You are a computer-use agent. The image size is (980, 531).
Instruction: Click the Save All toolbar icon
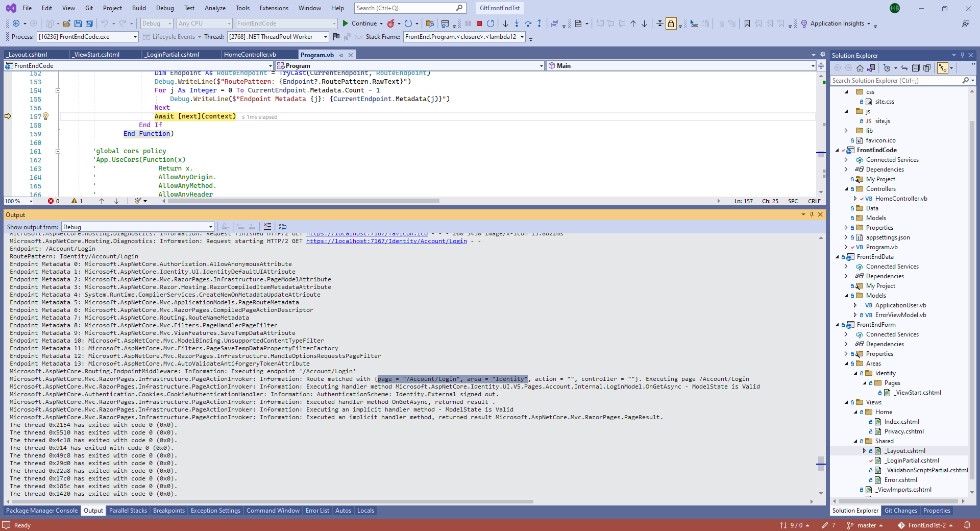click(89, 23)
